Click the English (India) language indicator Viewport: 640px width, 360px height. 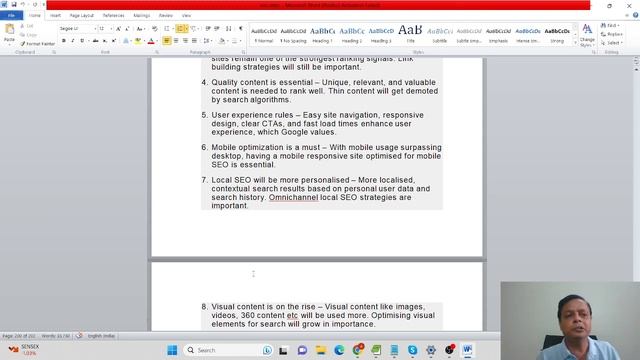pyautogui.click(x=101, y=336)
